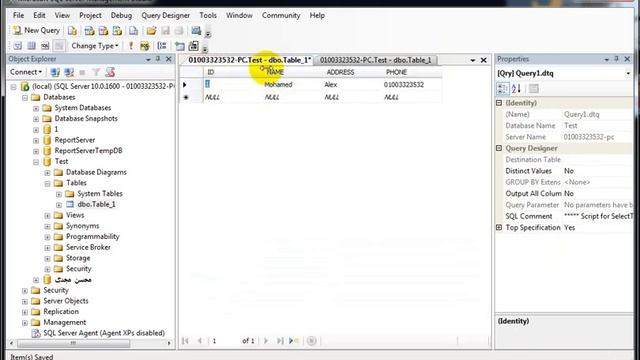Image resolution: width=640 pixels, height=360 pixels.
Task: Click the Add Group By icon
Action: (x=162, y=46)
